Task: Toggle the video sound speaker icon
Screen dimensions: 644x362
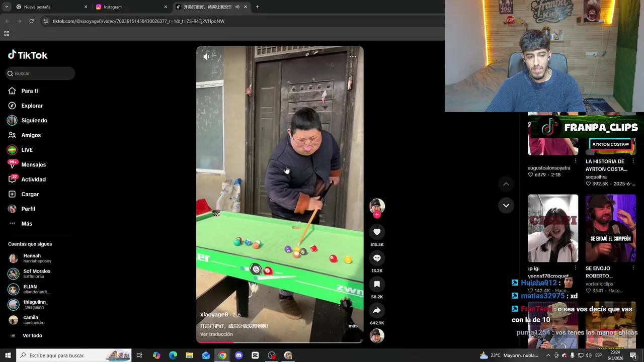Action: (206, 57)
